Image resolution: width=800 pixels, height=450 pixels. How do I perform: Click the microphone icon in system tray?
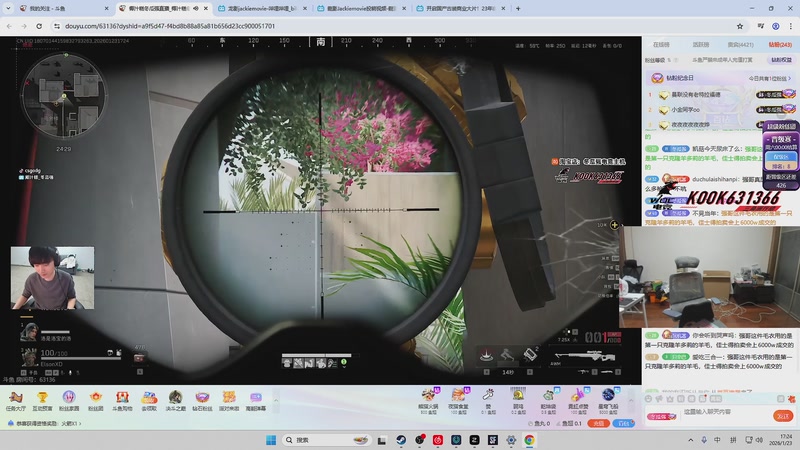click(x=704, y=440)
